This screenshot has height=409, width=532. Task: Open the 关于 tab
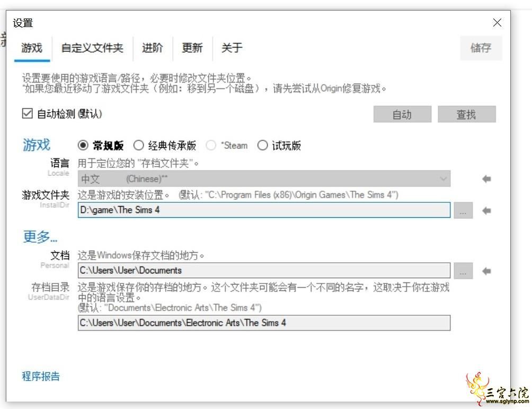[x=232, y=48]
